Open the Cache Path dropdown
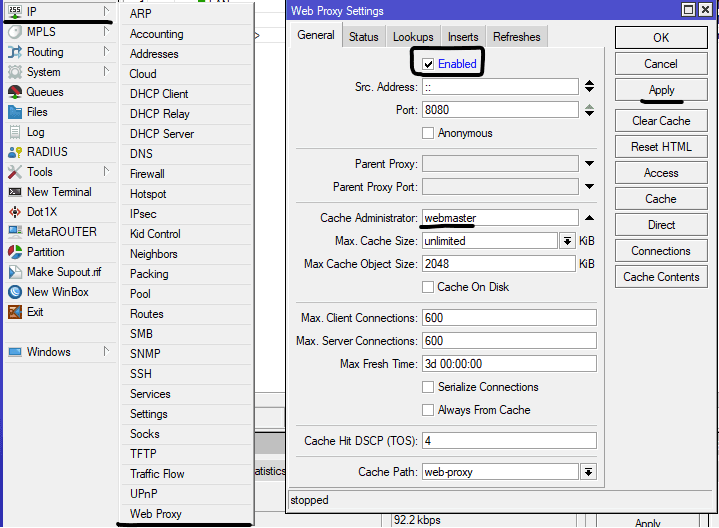 [588, 472]
